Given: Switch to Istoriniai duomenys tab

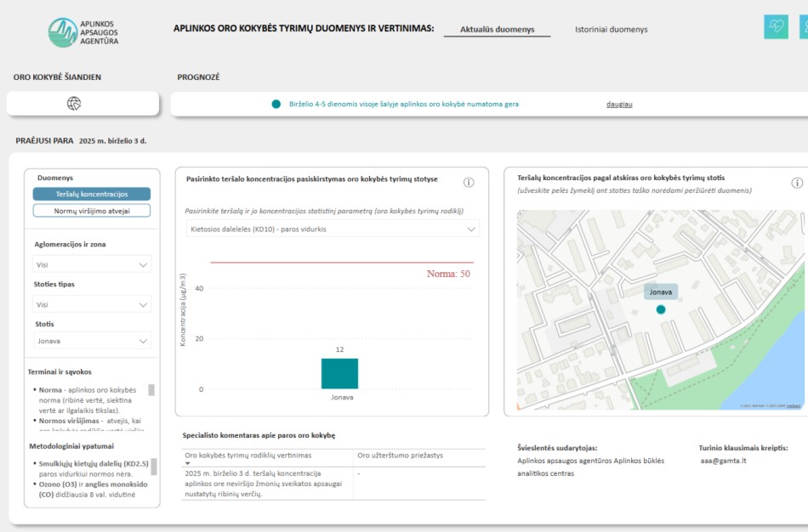Looking at the screenshot, I should (x=612, y=30).
